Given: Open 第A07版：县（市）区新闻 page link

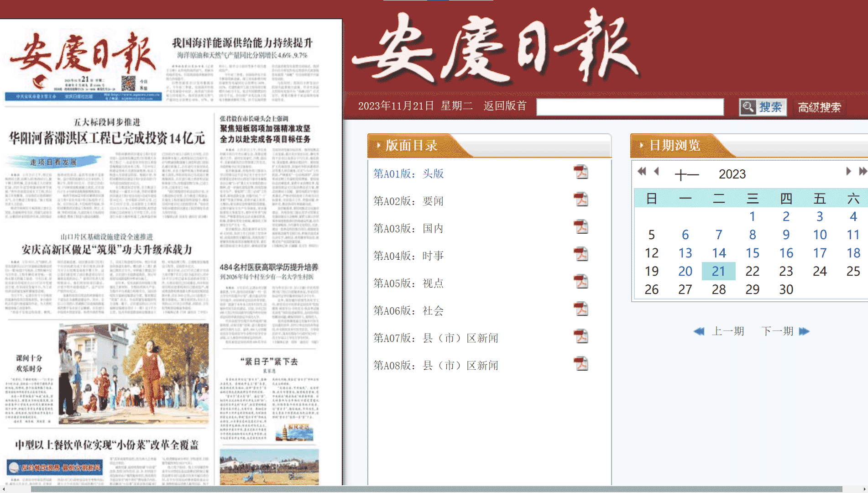Looking at the screenshot, I should [436, 338].
